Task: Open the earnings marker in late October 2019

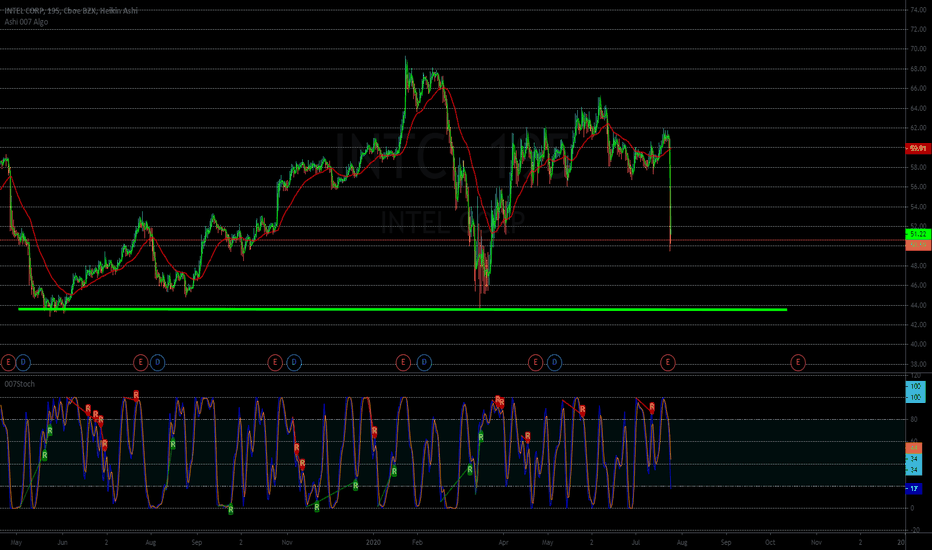Action: (275, 362)
